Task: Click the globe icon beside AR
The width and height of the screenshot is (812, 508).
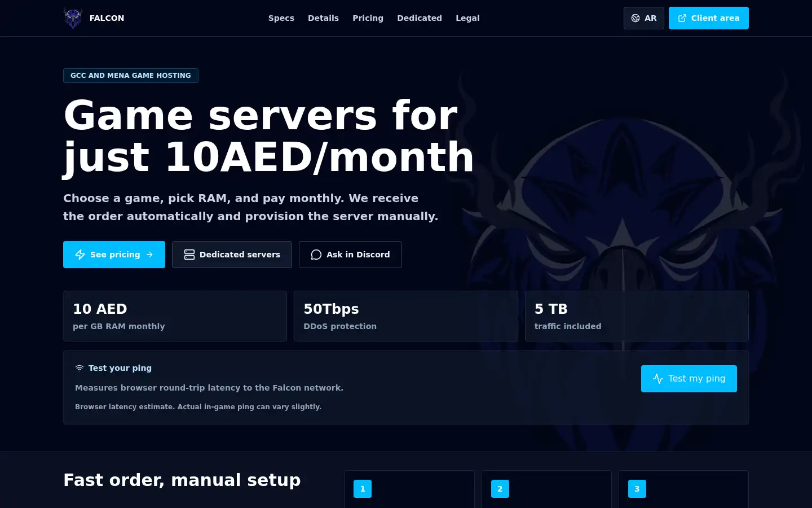Action: (x=636, y=18)
